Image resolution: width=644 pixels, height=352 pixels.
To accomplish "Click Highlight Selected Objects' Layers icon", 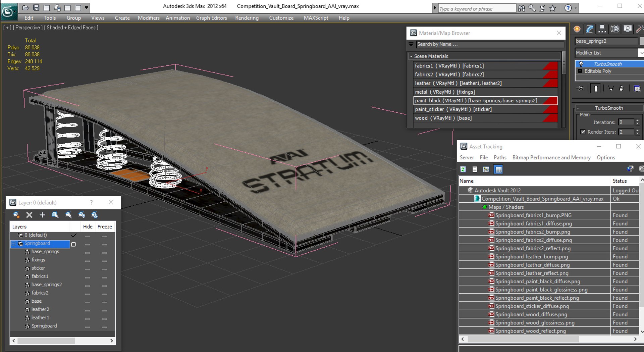I will 68,215.
